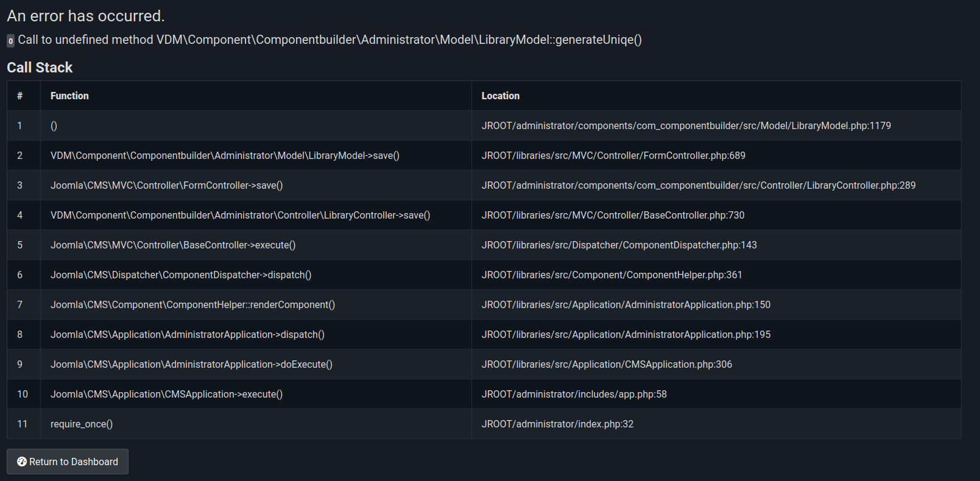The height and width of the screenshot is (481, 980).
Task: Select the AdministratorApplication->dispatch() function cell
Action: tap(256, 334)
